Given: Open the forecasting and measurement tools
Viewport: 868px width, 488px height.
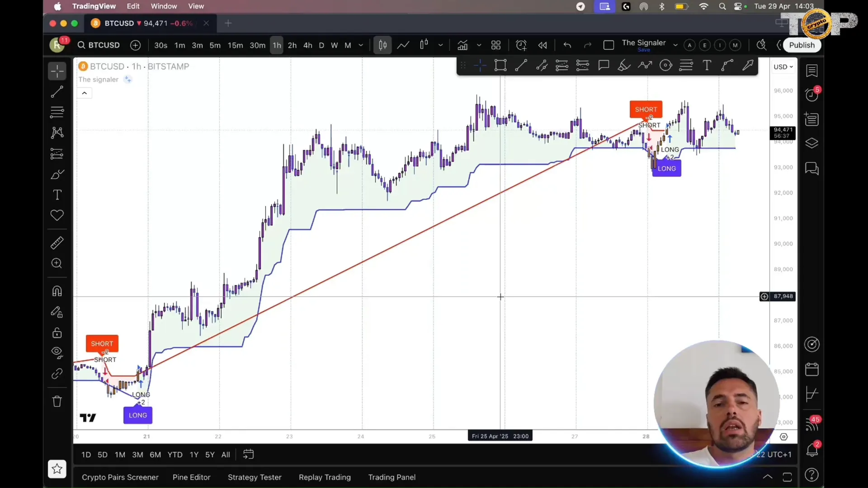Looking at the screenshot, I should [x=57, y=154].
